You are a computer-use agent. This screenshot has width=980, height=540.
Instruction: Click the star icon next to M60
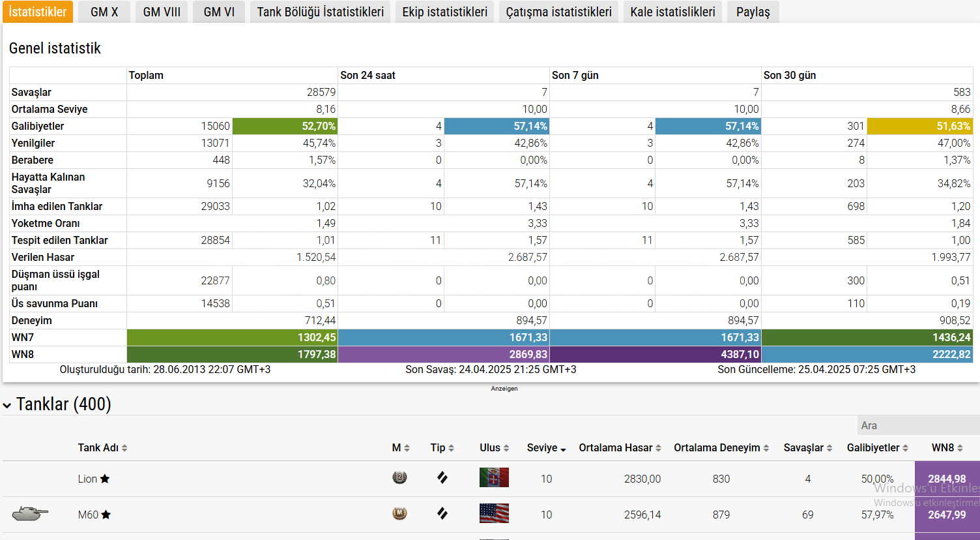pyautogui.click(x=106, y=515)
